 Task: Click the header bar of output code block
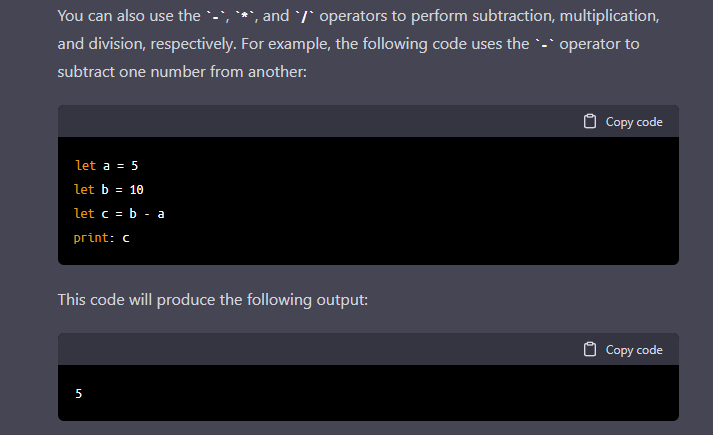click(x=368, y=350)
